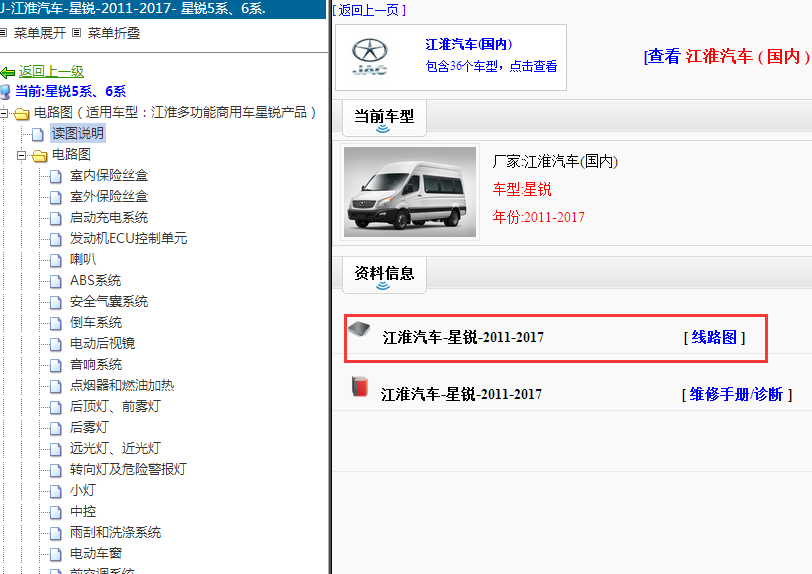Screen dimensions: 812x574
Task: Click the page icon next to 喇叭
Action: tap(55, 261)
